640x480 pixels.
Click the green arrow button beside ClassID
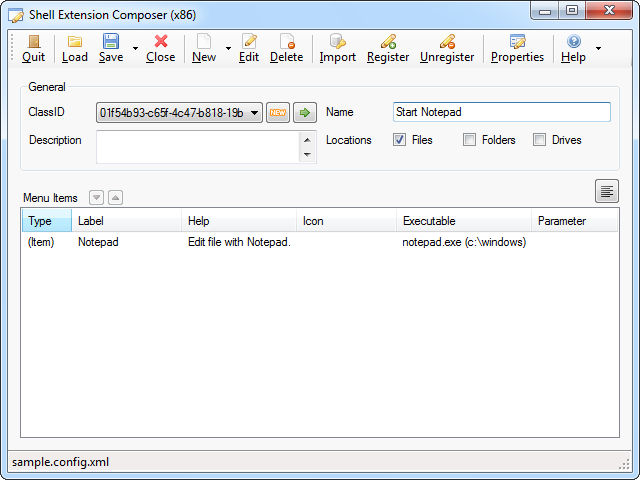[x=304, y=113]
